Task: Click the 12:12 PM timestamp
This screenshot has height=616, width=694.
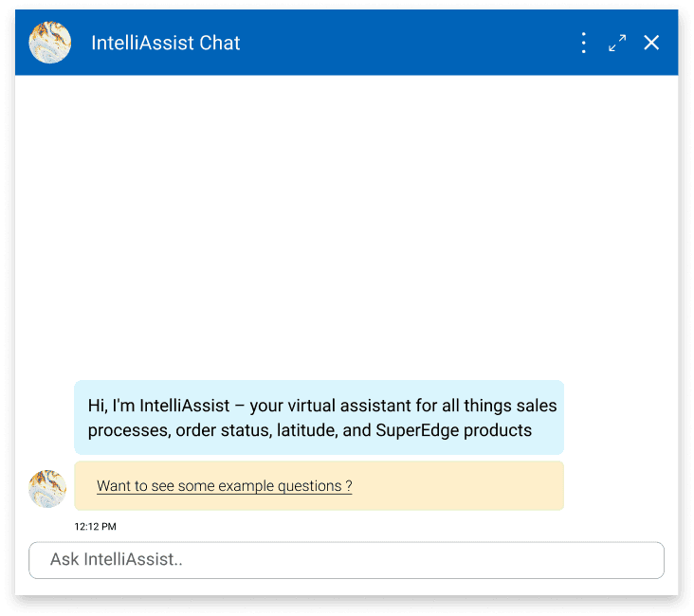Action: point(95,527)
